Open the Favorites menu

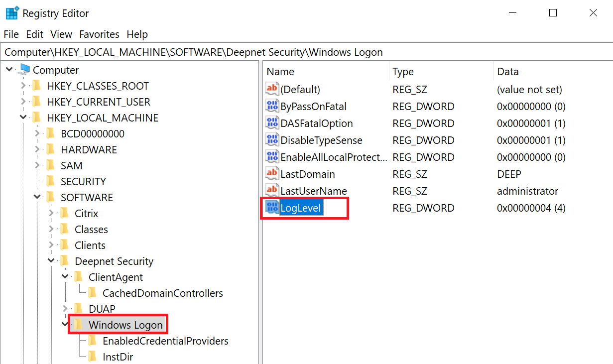point(99,34)
